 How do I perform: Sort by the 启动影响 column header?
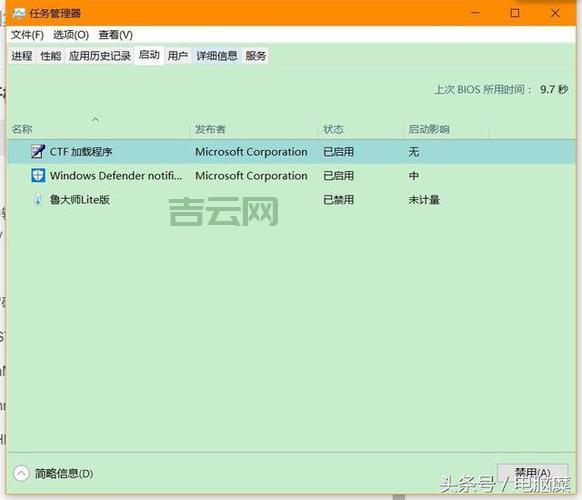click(446, 129)
